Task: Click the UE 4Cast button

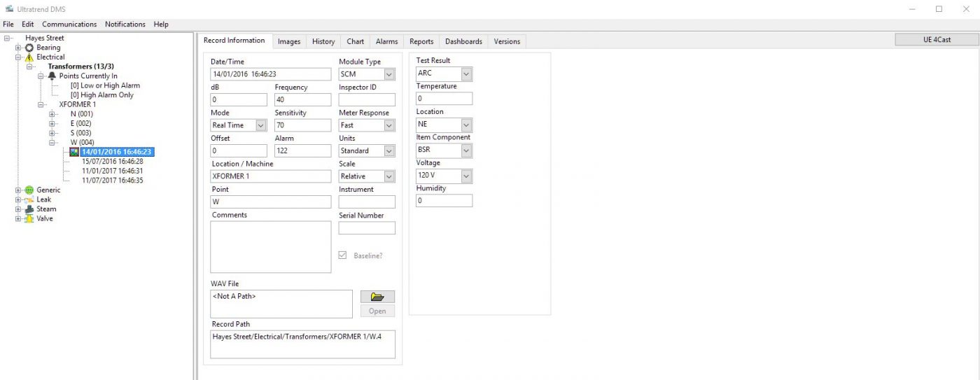Action: click(936, 40)
